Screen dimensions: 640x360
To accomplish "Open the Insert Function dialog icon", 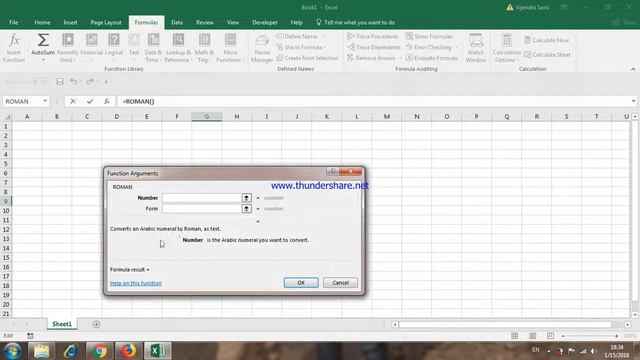I will [x=14, y=48].
